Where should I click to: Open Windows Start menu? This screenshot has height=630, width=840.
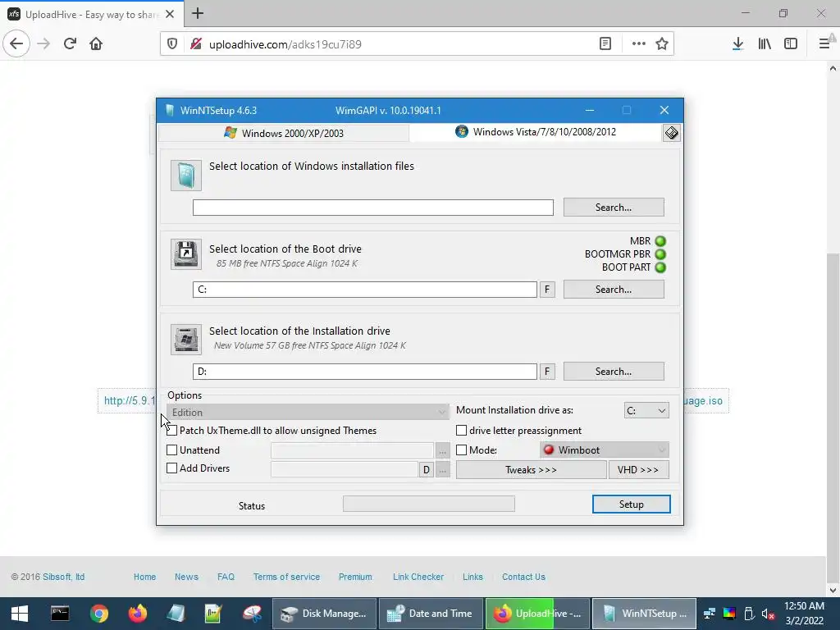tap(20, 614)
